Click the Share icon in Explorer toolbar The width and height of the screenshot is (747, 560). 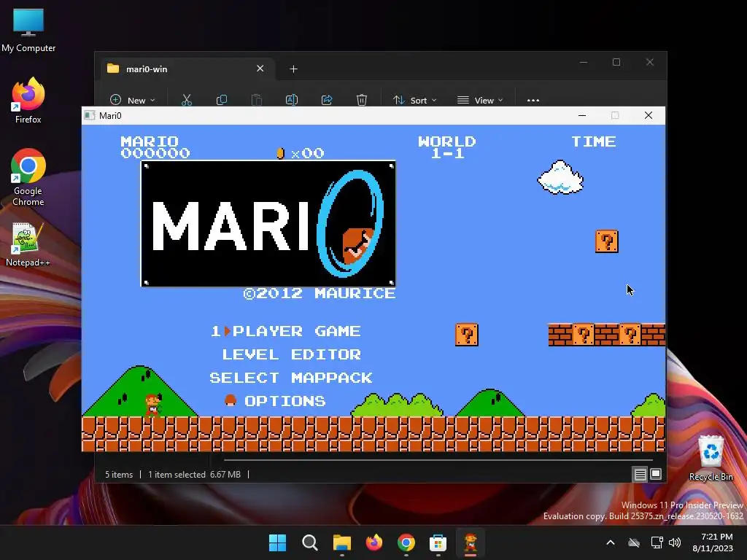pos(327,100)
